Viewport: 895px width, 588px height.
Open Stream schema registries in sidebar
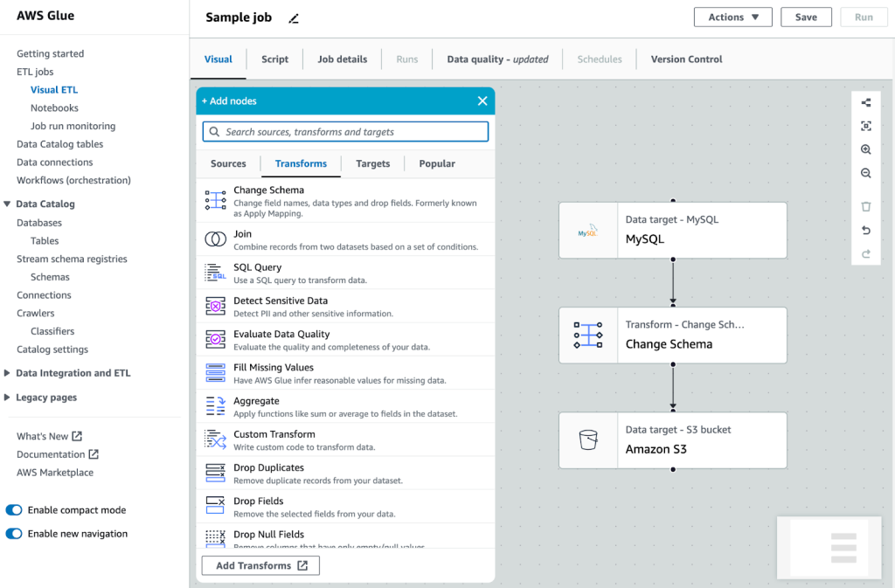click(x=72, y=259)
